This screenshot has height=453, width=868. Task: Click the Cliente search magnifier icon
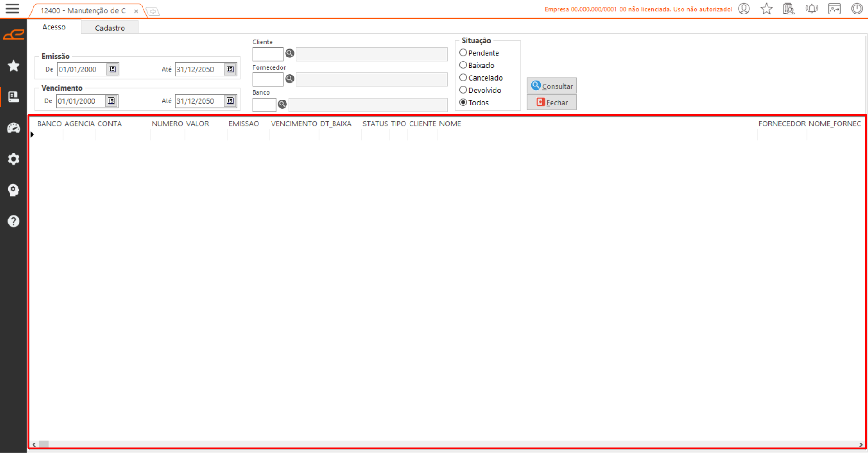tap(290, 53)
